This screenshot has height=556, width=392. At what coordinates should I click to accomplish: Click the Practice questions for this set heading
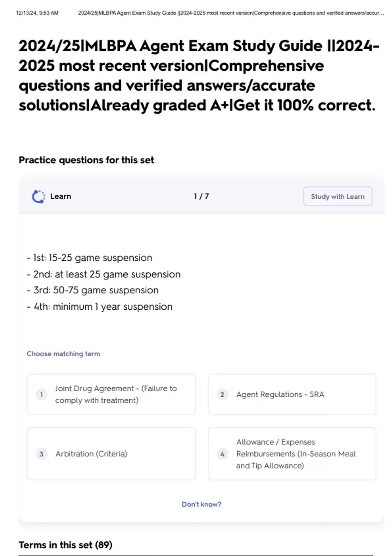click(86, 160)
